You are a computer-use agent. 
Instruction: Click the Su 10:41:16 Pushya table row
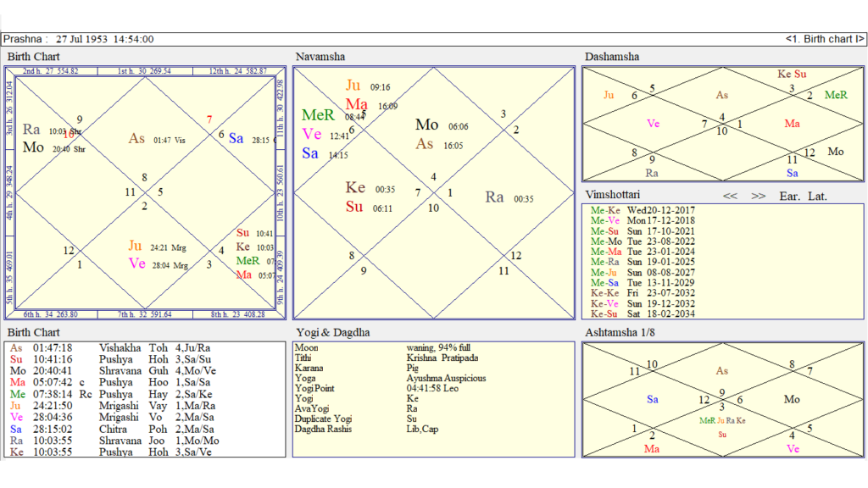[x=110, y=359]
